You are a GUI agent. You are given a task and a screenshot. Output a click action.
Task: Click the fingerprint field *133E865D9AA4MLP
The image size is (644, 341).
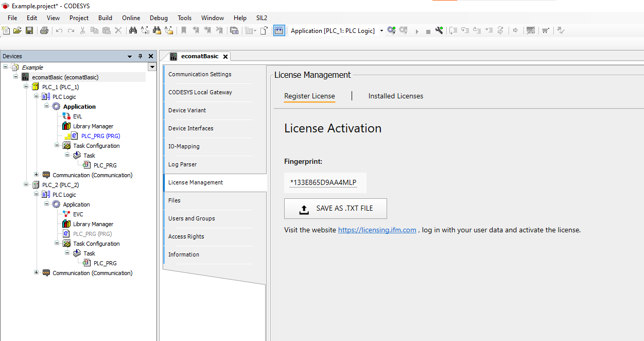click(325, 182)
